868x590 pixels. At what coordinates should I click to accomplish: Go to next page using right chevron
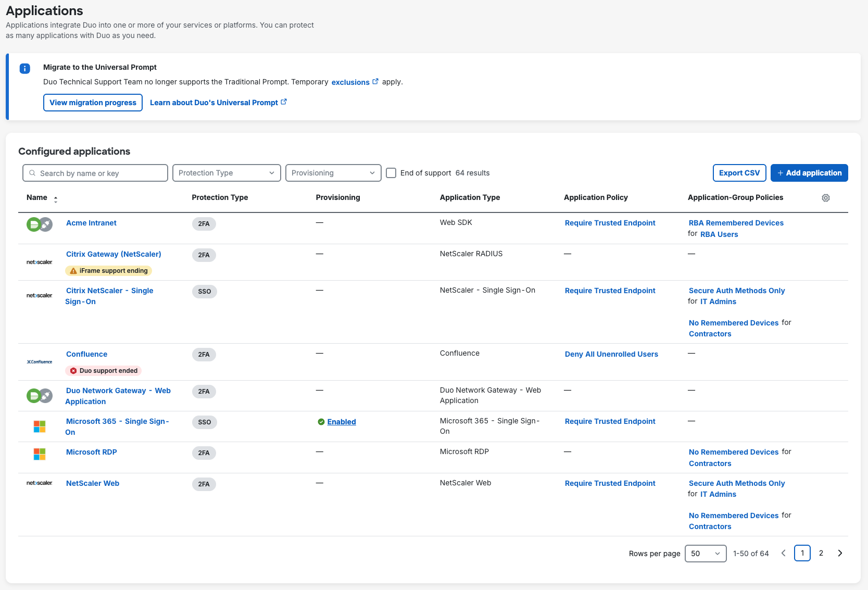click(839, 553)
